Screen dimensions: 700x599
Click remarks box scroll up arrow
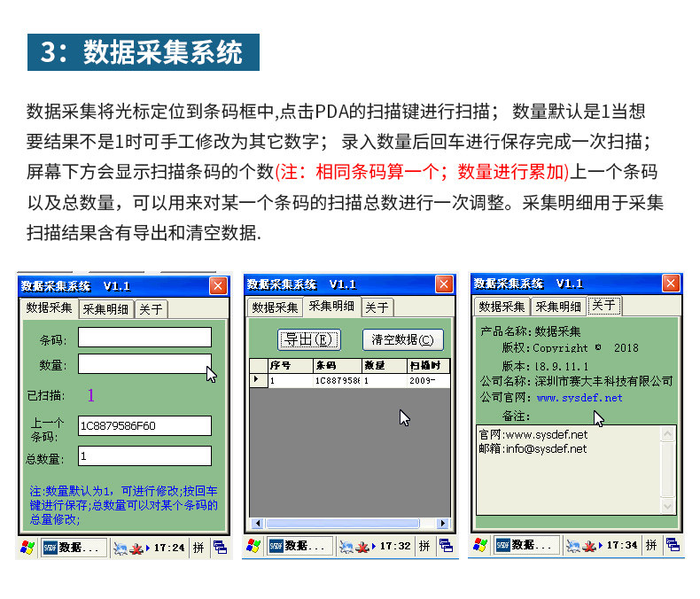click(x=668, y=434)
